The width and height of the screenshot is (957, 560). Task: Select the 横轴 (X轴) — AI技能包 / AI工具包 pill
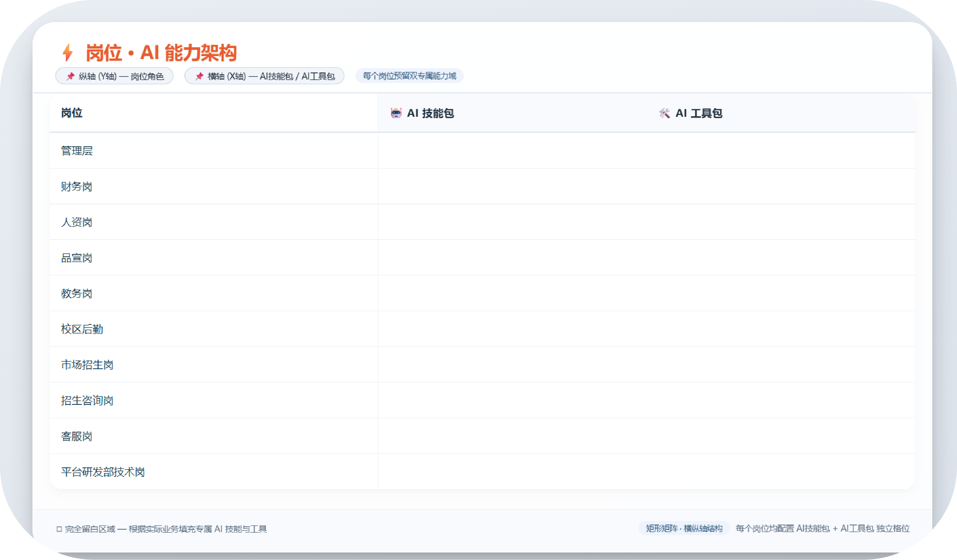point(264,76)
